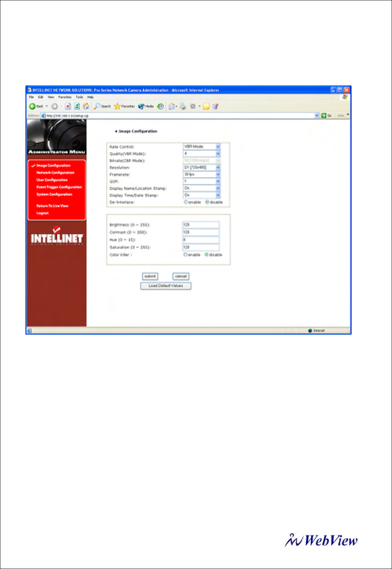Open the Rate Control dropdown
392x569 pixels.
(x=202, y=147)
